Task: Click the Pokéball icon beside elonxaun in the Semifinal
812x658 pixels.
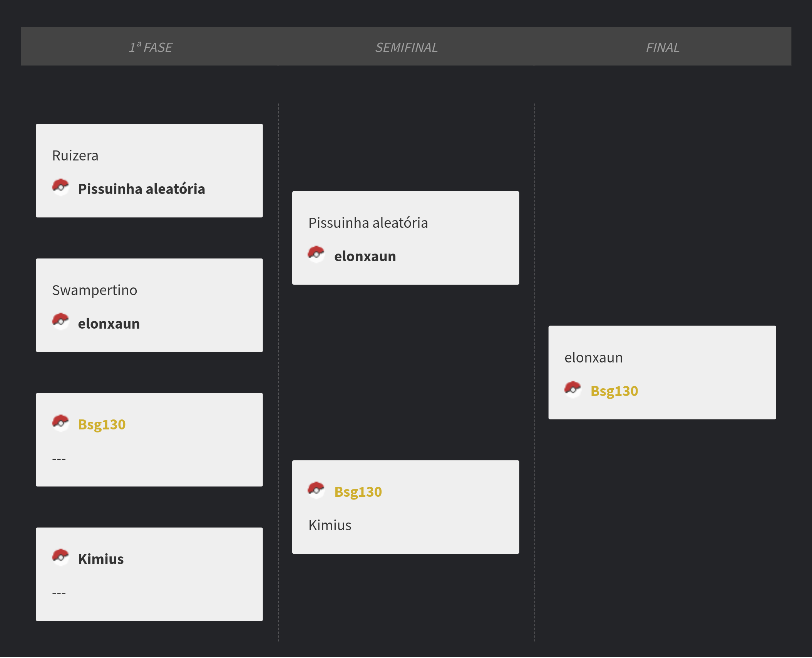Action: click(x=316, y=254)
